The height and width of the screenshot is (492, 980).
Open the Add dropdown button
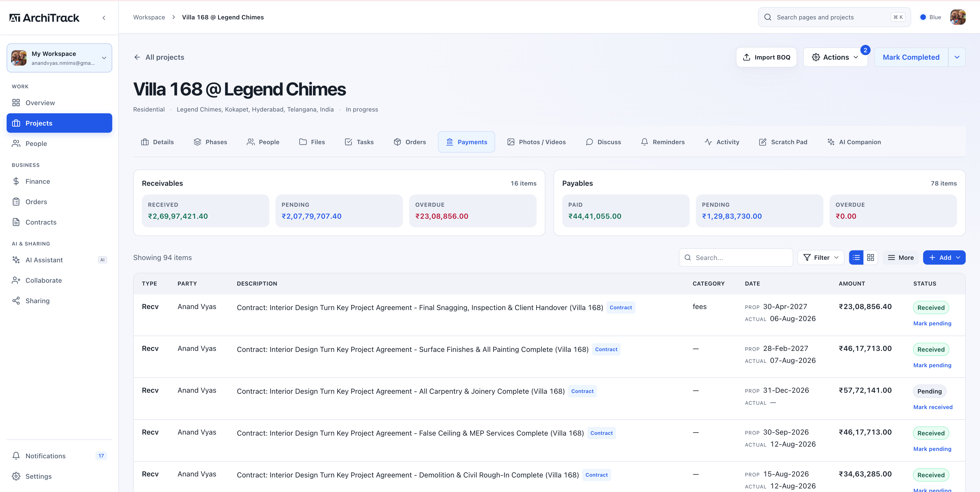(x=944, y=257)
